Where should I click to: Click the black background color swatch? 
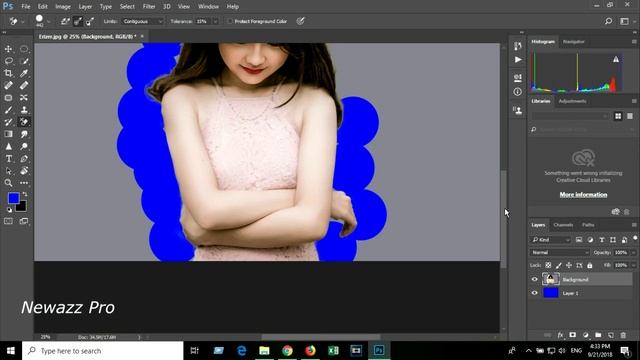[x=22, y=207]
